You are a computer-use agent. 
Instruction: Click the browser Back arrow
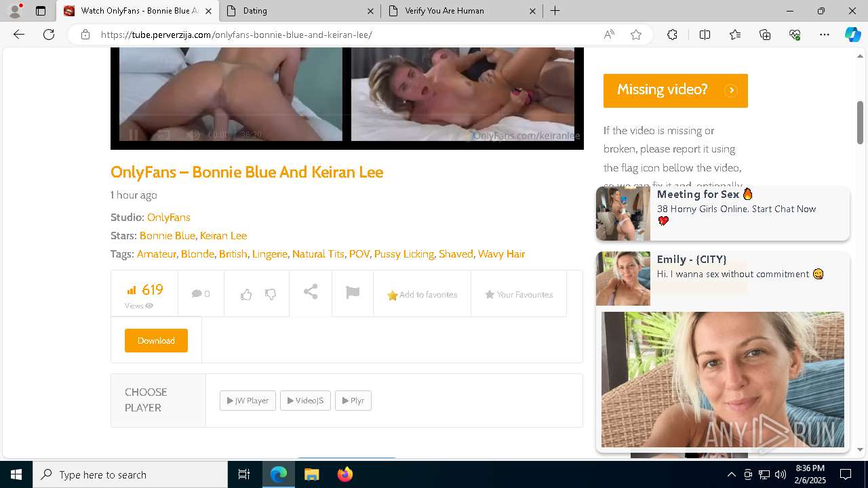[19, 35]
